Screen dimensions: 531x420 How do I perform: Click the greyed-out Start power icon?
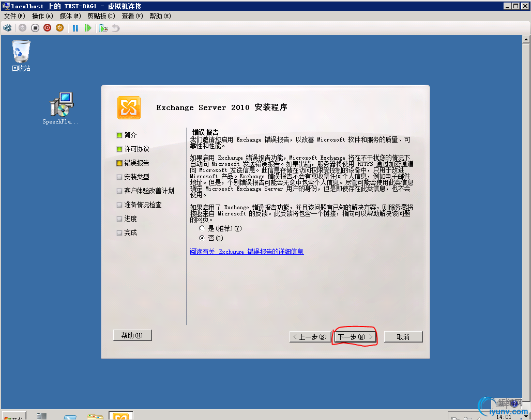23,28
